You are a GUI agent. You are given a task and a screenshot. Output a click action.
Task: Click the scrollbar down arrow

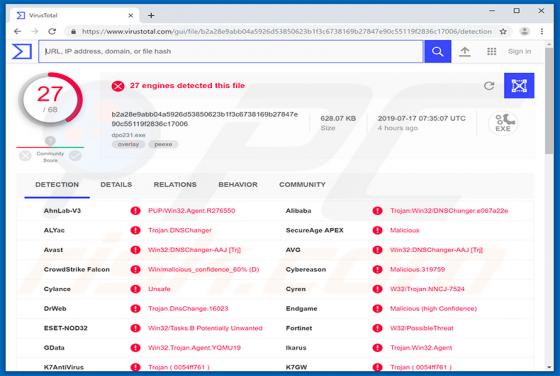[x=549, y=367]
